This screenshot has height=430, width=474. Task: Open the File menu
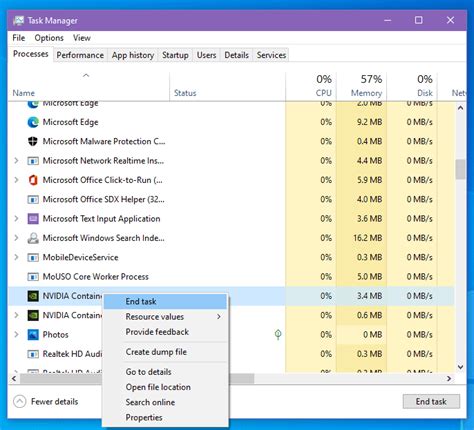pos(19,38)
